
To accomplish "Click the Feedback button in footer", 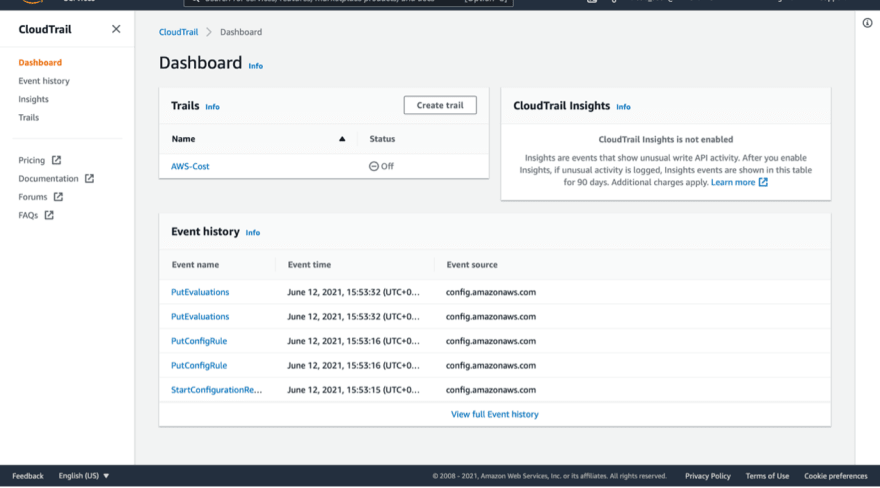I will click(x=28, y=476).
